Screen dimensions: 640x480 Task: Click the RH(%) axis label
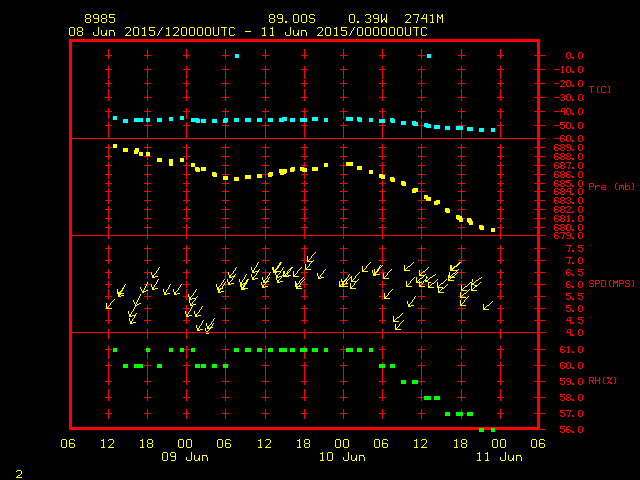coord(602,380)
